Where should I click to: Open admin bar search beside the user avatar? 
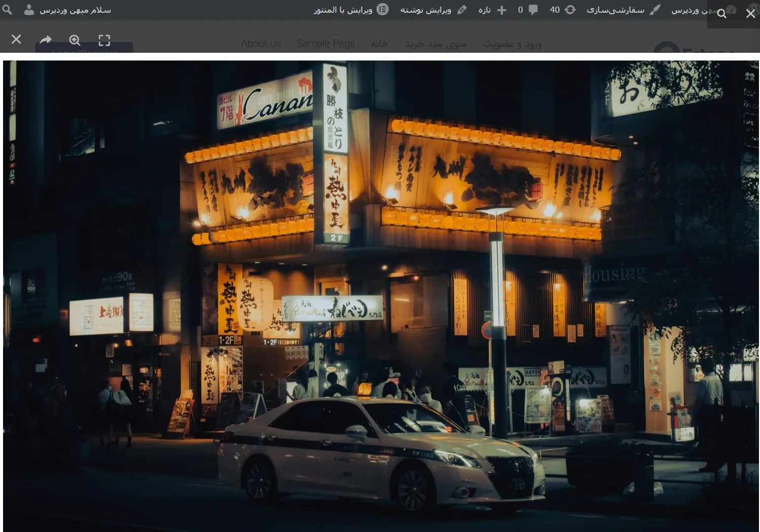coord(7,10)
